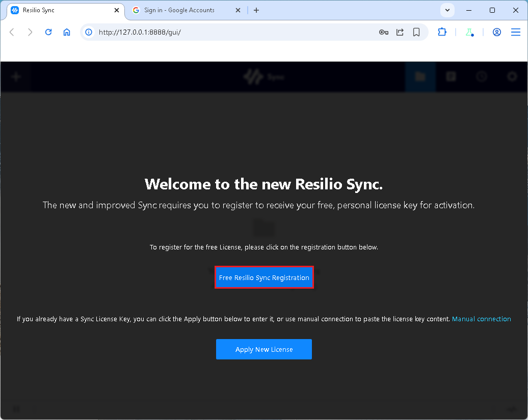
Task: Click the Resilio Sync tab favicon
Action: 15,10
